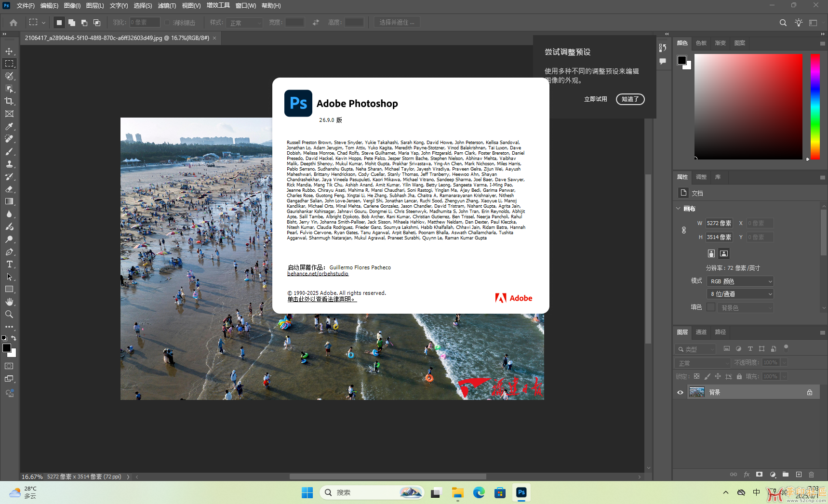The height and width of the screenshot is (504, 828).
Task: Open the layer 类型 filter dropdown
Action: point(696,349)
